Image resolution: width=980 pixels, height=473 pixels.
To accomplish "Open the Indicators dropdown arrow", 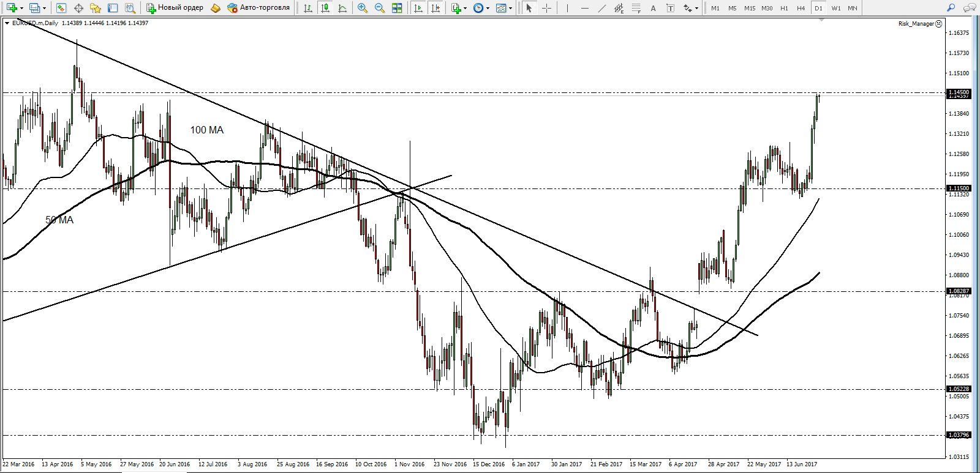I will coord(466,9).
